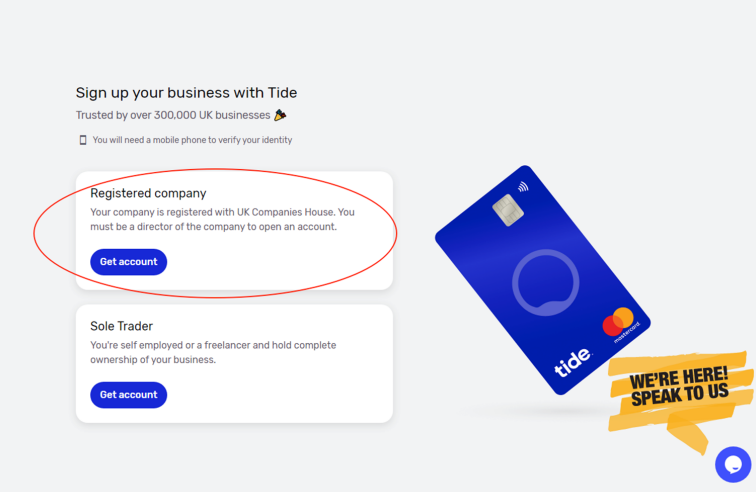Click the mobile phone verification notice text
Image resolution: width=756 pixels, height=492 pixels.
coord(192,140)
